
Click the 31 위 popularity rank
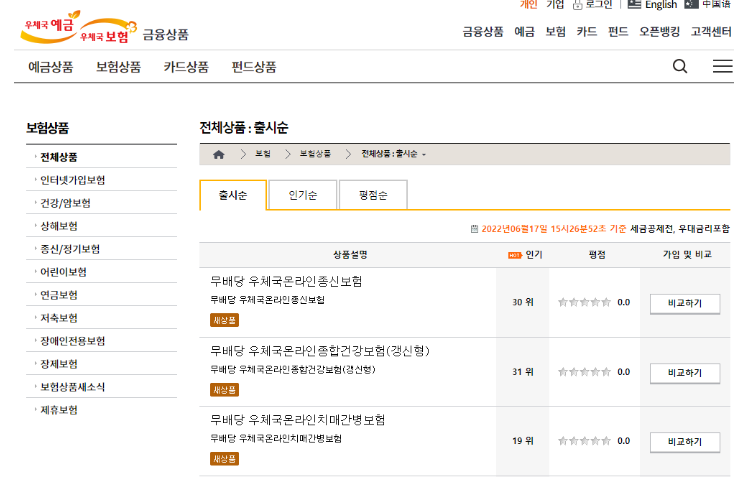(x=523, y=372)
